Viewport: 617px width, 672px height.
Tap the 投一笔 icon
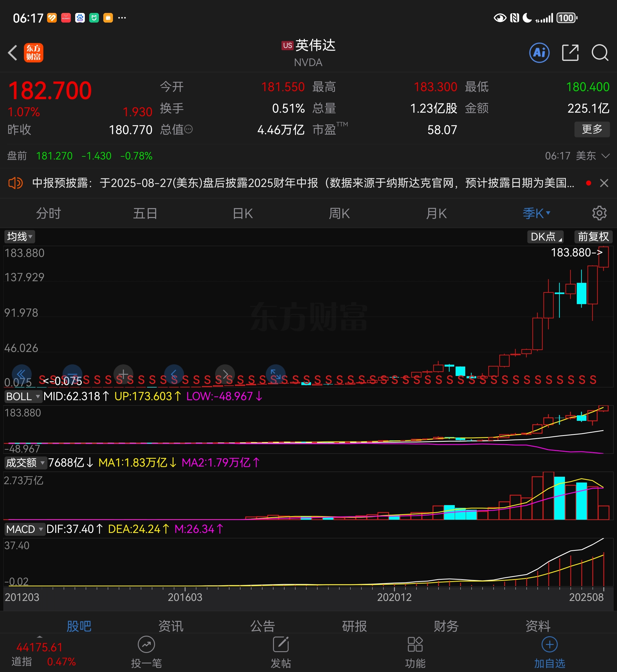click(146, 645)
